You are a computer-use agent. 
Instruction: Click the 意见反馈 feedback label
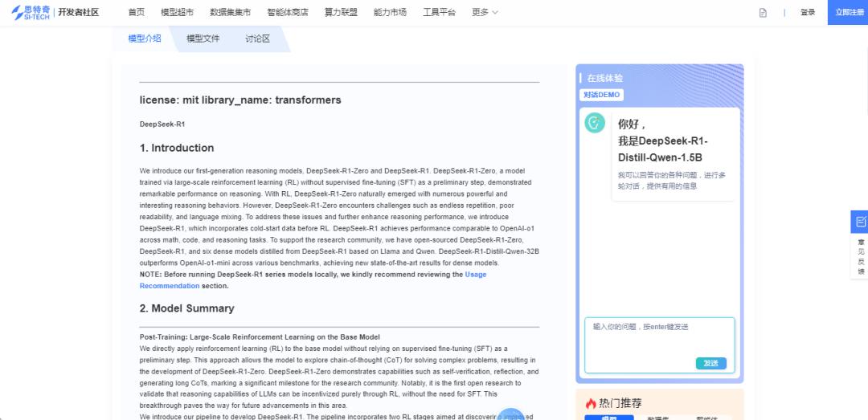(861, 256)
